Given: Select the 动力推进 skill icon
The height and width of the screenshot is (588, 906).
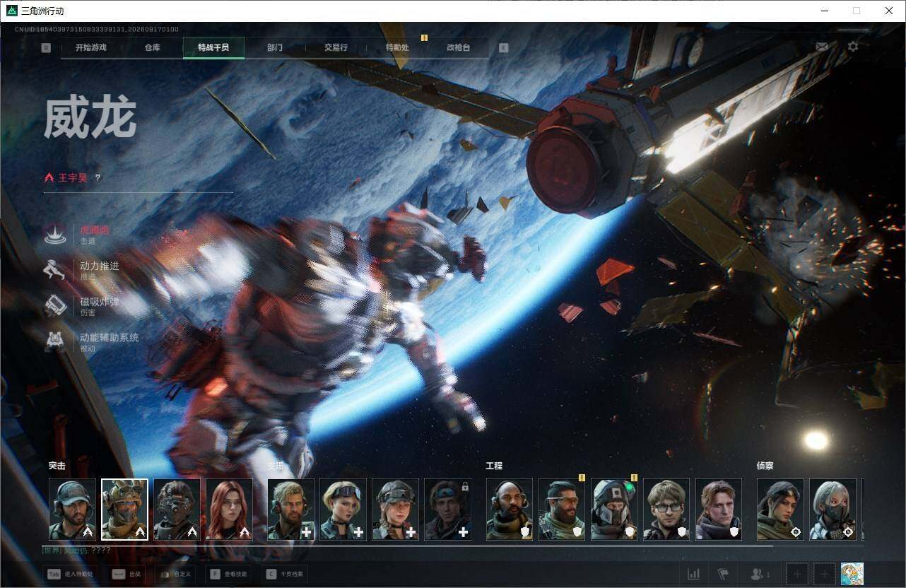Looking at the screenshot, I should (x=55, y=270).
